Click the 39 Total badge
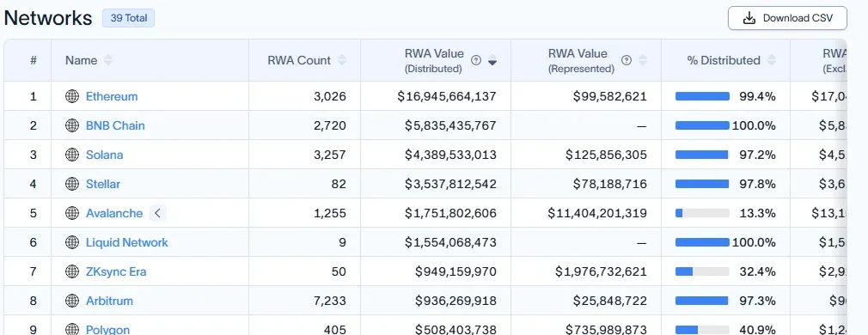This screenshot has height=335, width=868. (128, 18)
